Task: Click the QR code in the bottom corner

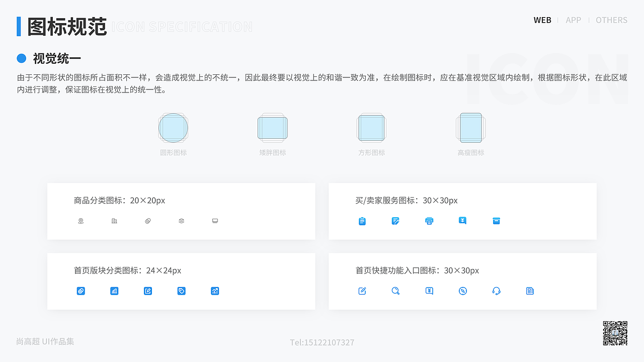Action: (615, 333)
